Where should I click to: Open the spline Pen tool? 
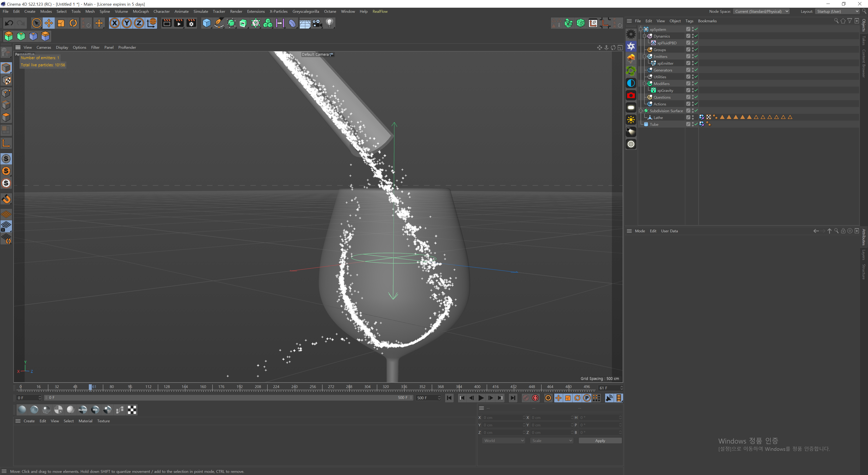(219, 23)
